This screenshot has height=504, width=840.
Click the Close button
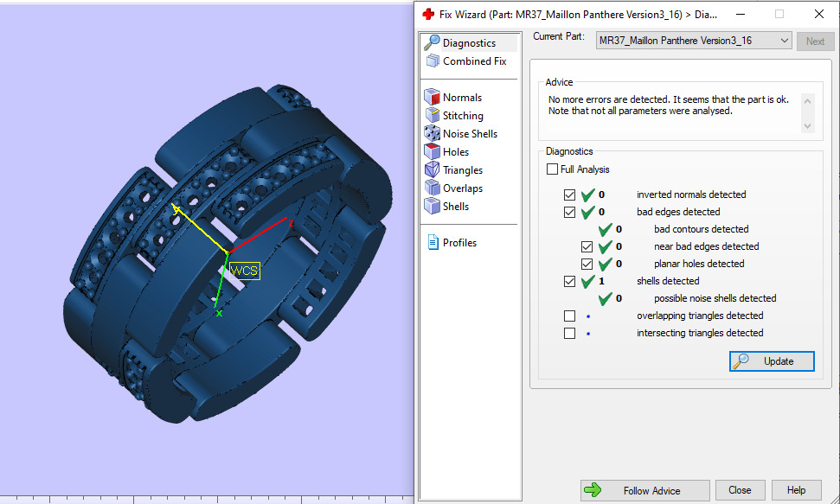(x=740, y=490)
